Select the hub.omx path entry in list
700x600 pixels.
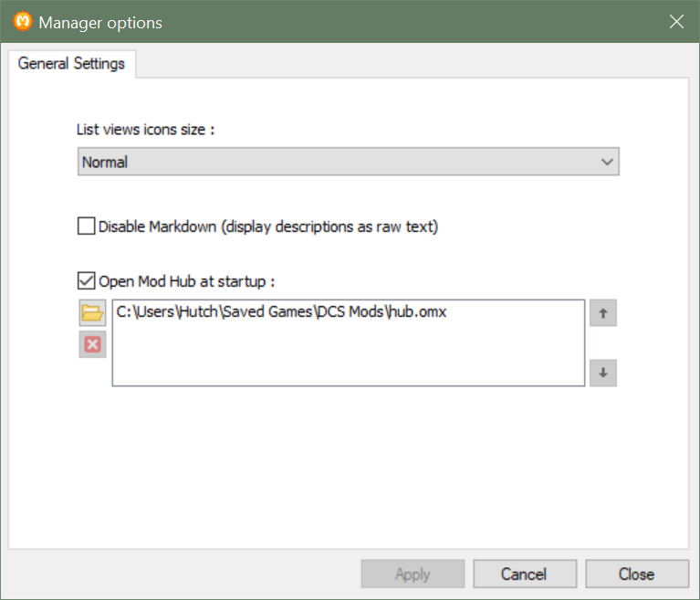pos(281,311)
